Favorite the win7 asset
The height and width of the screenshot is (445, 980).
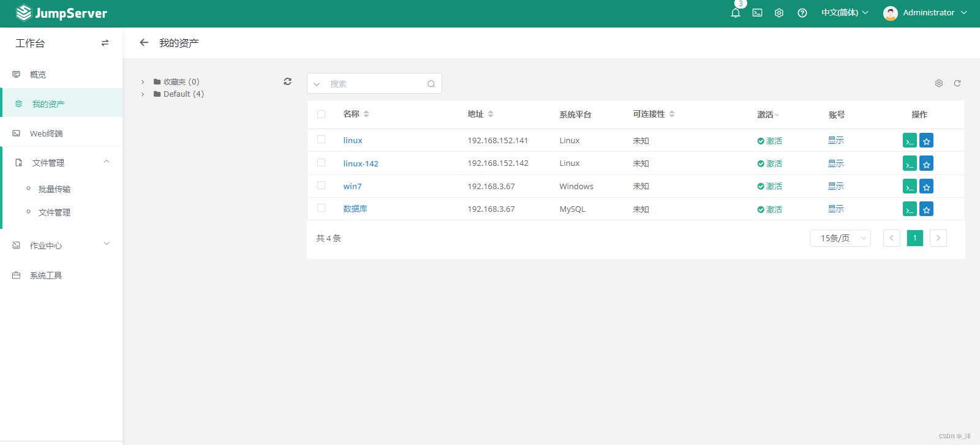click(927, 187)
